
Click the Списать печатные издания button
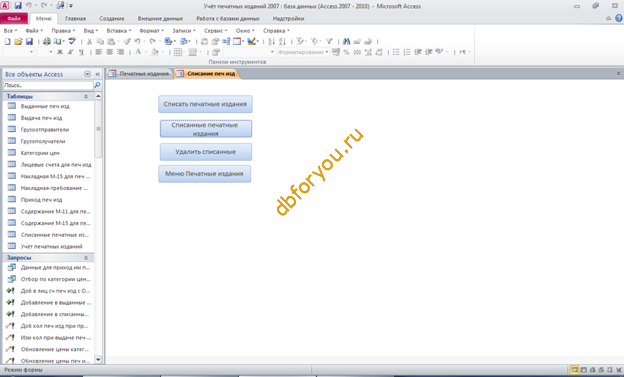(x=205, y=104)
